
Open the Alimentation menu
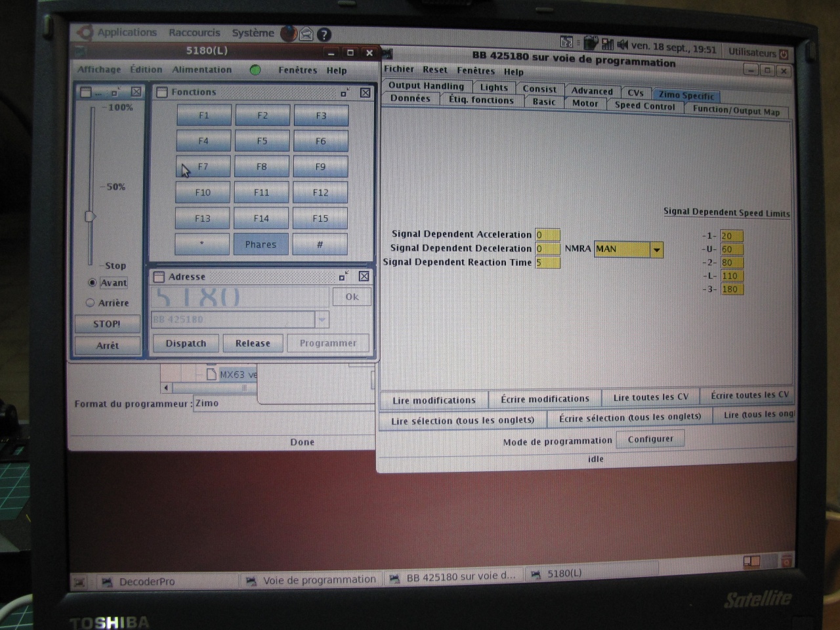201,70
